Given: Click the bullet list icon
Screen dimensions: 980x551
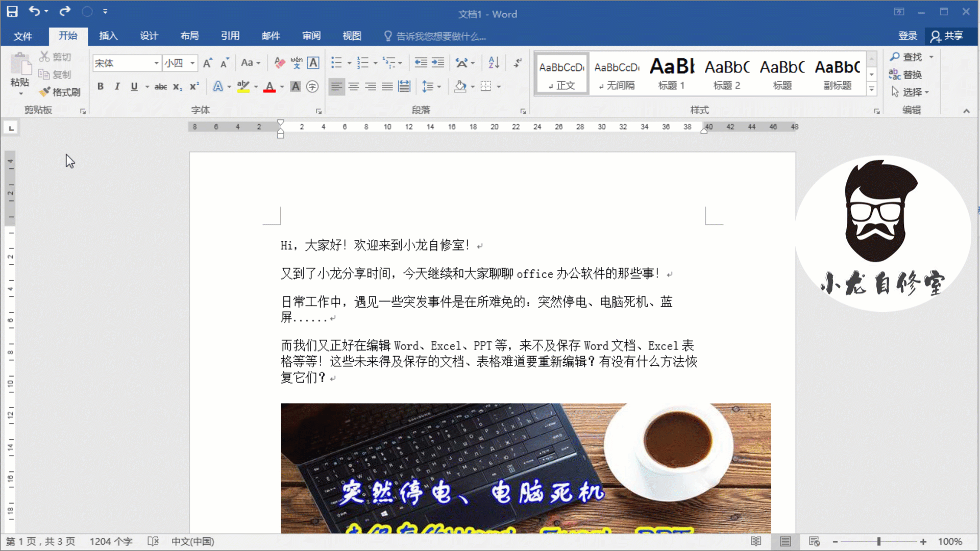Looking at the screenshot, I should (336, 63).
